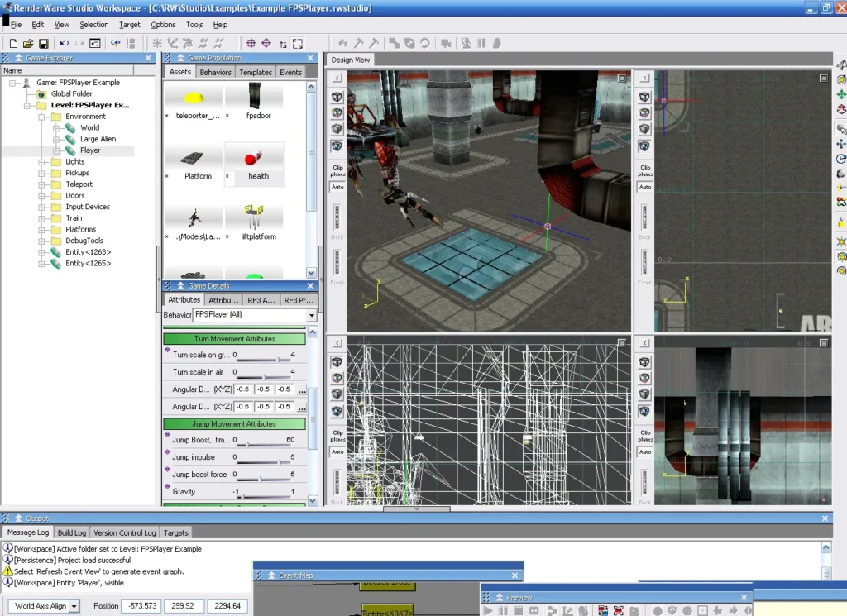The width and height of the screenshot is (847, 616).
Task: Collapse the Environment folder
Action: point(41,117)
